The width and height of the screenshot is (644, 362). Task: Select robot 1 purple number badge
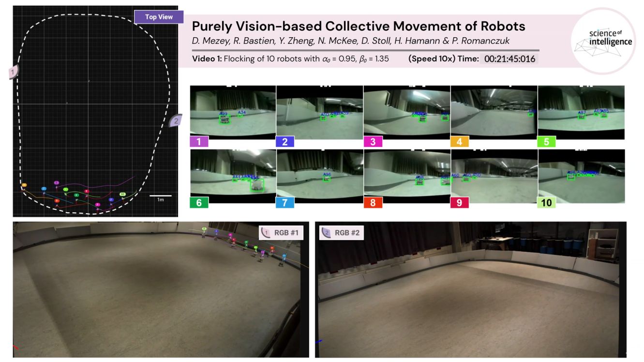click(x=199, y=142)
